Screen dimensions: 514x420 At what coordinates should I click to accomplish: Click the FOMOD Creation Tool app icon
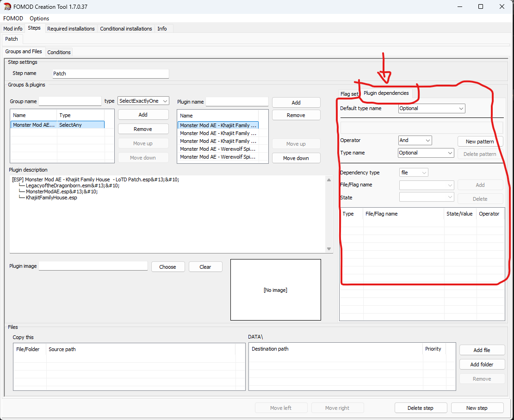click(7, 6)
